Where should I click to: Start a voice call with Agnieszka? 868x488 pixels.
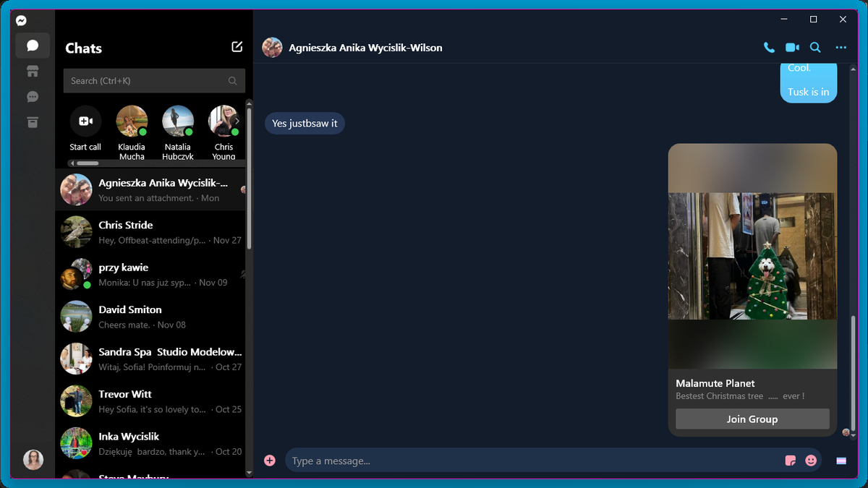[768, 47]
